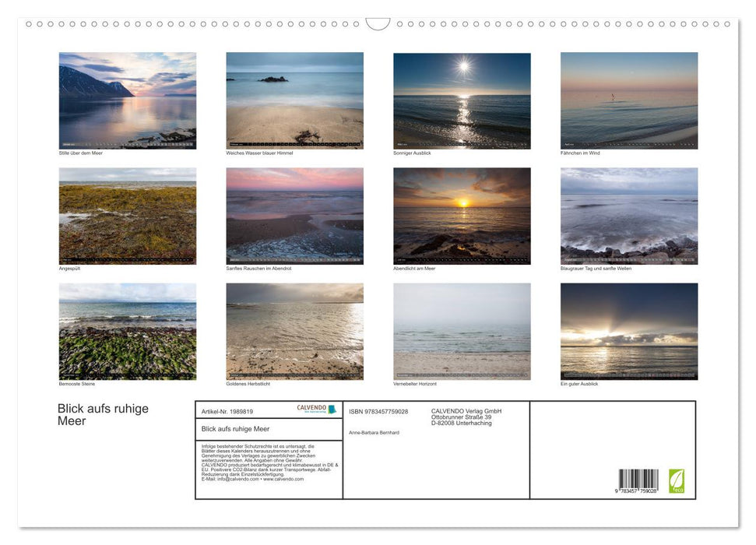Image resolution: width=756 pixels, height=545 pixels.
Task: Select the 'Weiches Wasser blauer Himmel' thumbnail
Action: [x=294, y=100]
